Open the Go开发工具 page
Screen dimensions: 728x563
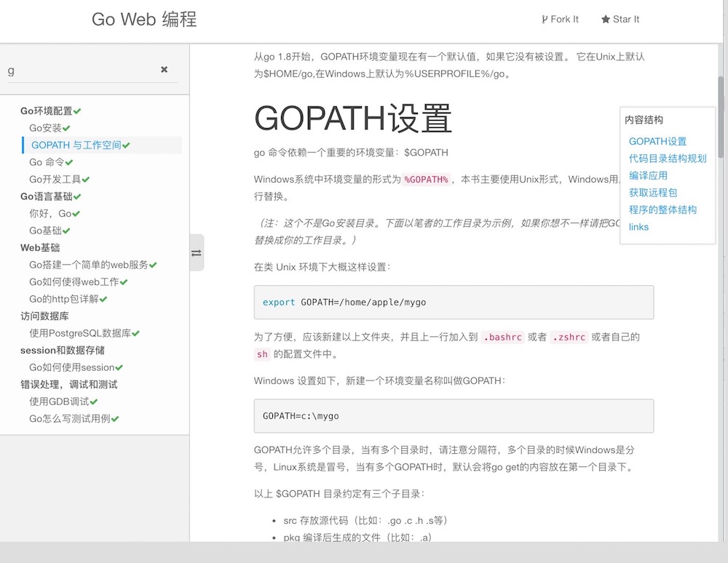(x=55, y=180)
